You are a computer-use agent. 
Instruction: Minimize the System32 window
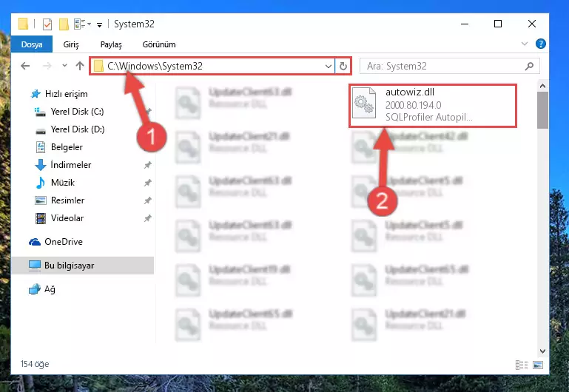tap(465, 24)
